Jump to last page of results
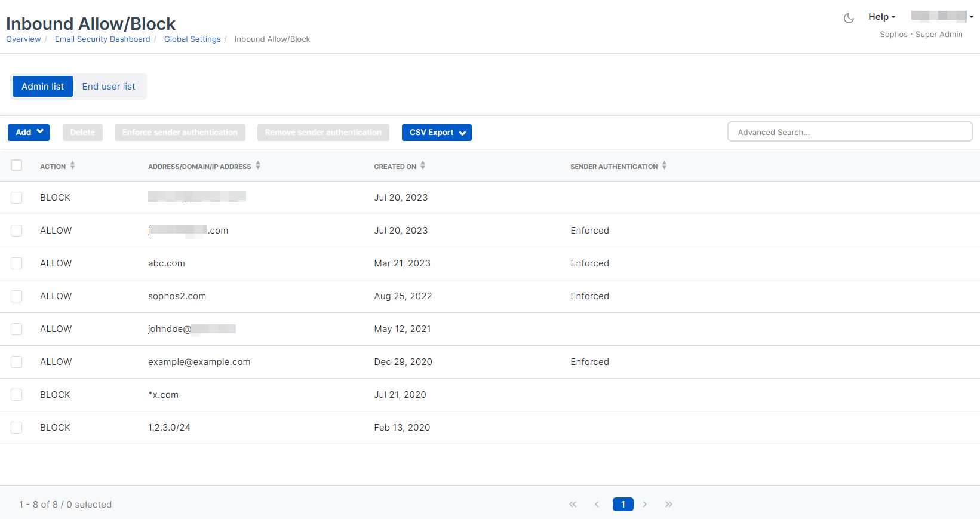 669,505
